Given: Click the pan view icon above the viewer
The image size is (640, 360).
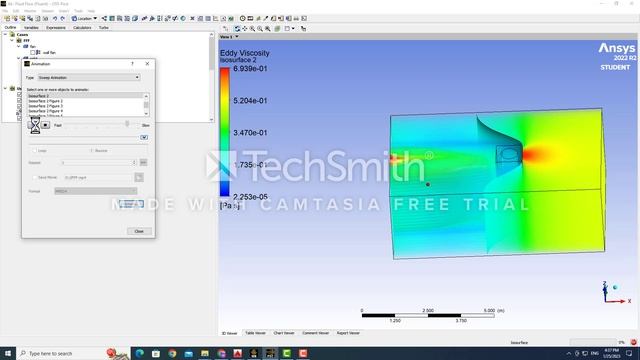Looking at the screenshot, I should click(x=245, y=29).
